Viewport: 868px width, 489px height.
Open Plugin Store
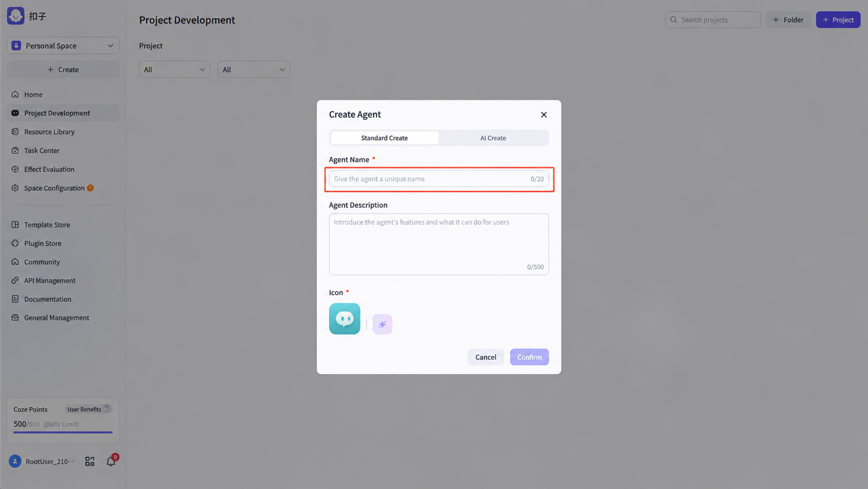[x=63, y=244]
